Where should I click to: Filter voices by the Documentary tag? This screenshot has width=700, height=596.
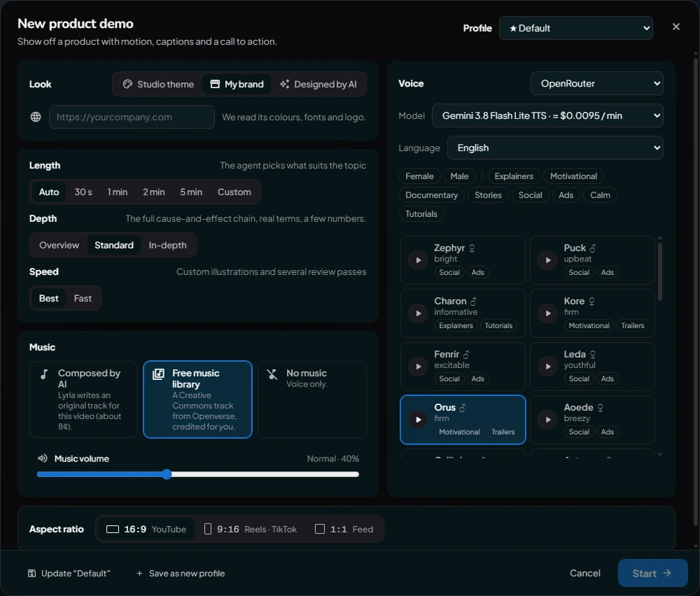pyautogui.click(x=432, y=195)
